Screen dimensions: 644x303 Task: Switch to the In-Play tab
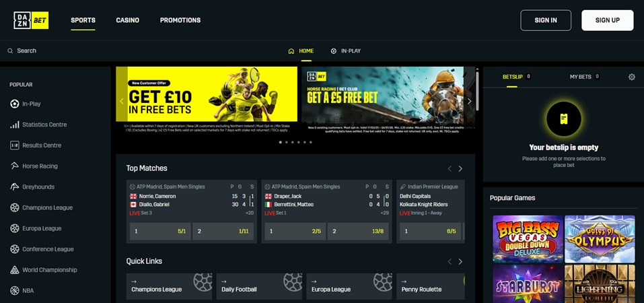pyautogui.click(x=346, y=51)
